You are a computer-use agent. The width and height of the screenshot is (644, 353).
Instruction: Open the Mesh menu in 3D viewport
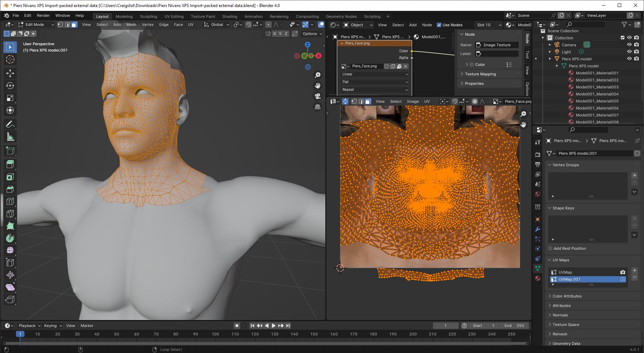[131, 25]
